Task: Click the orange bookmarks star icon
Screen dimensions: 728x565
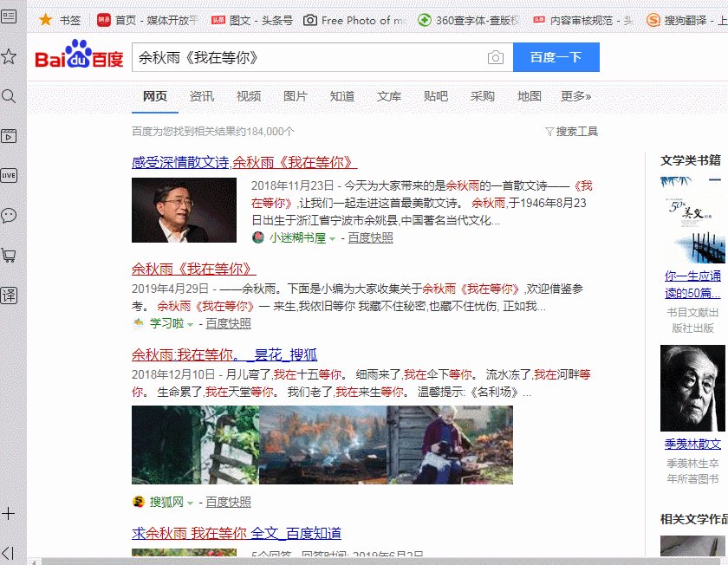Action: pos(45,20)
